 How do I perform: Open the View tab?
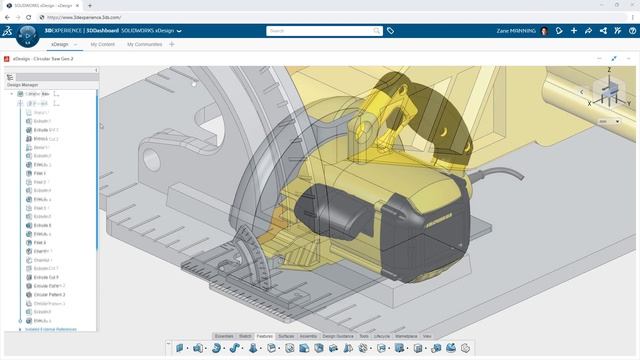[x=427, y=336]
